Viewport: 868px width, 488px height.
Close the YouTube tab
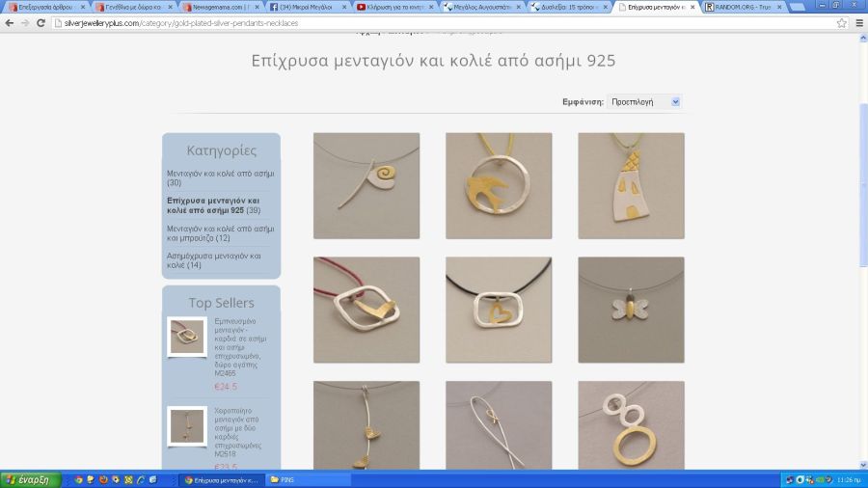pos(431,7)
